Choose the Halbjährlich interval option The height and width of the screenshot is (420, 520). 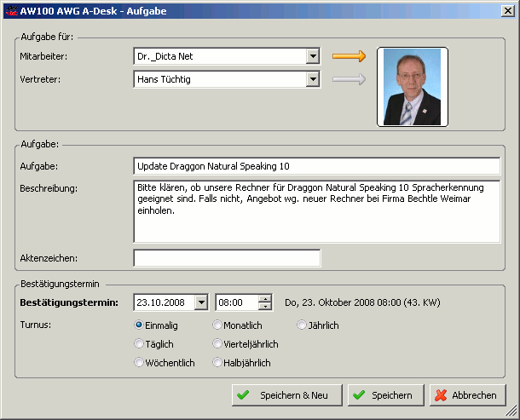[217, 363]
